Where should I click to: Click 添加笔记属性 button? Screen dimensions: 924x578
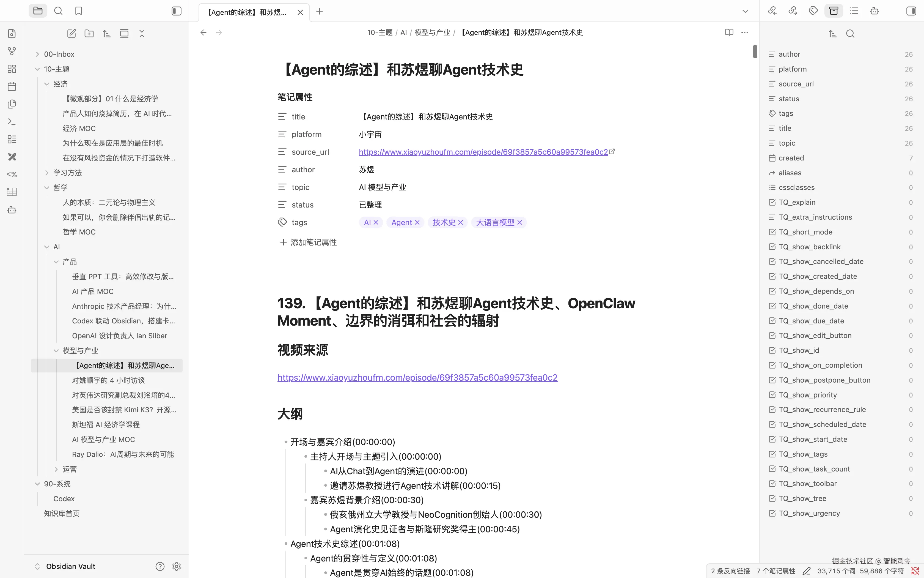click(308, 242)
